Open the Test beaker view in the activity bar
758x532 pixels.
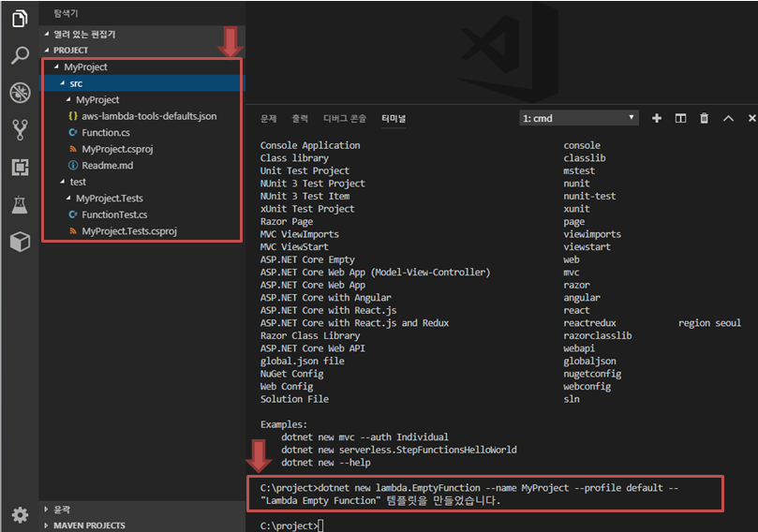coord(20,204)
